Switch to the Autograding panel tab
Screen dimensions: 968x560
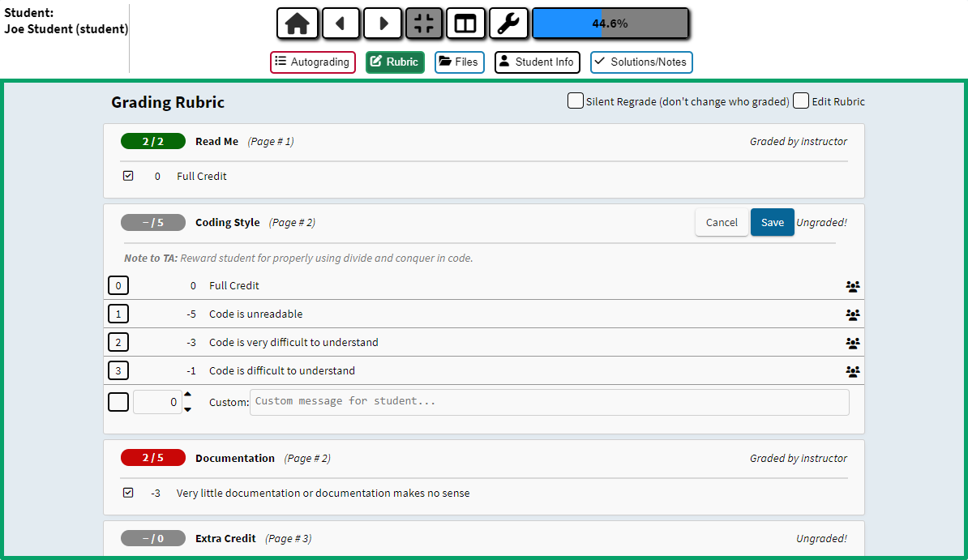[313, 62]
